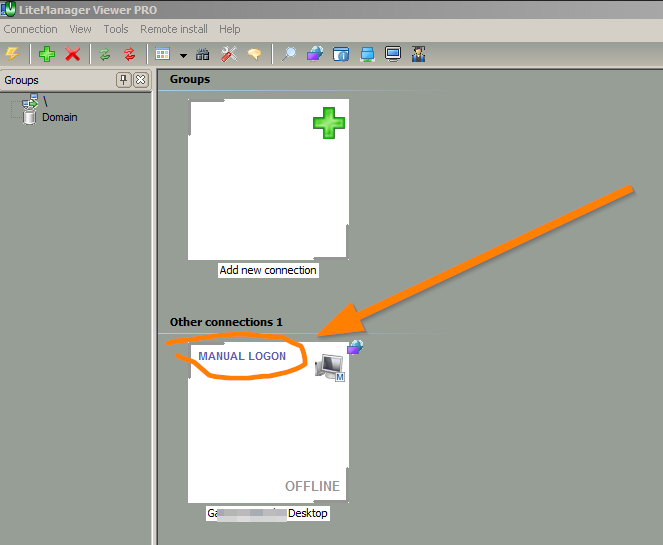The width and height of the screenshot is (663, 545).
Task: Click the binoculars search icon
Action: tap(203, 54)
